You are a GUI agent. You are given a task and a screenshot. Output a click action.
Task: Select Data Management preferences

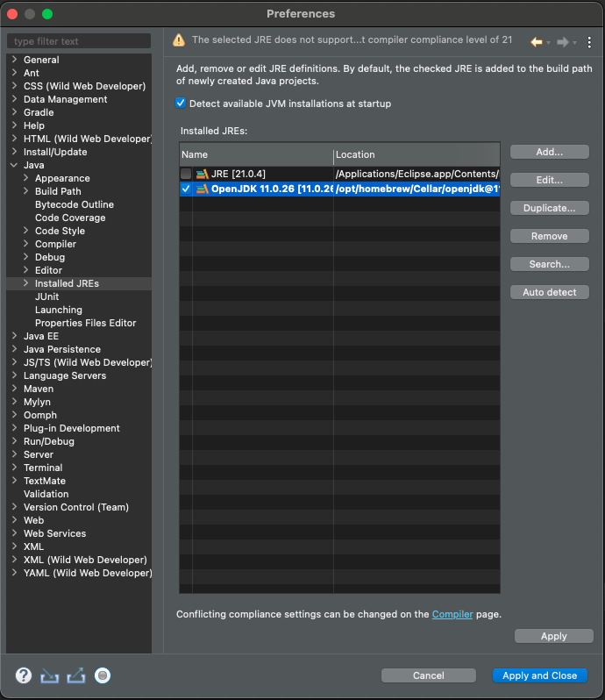[x=65, y=99]
